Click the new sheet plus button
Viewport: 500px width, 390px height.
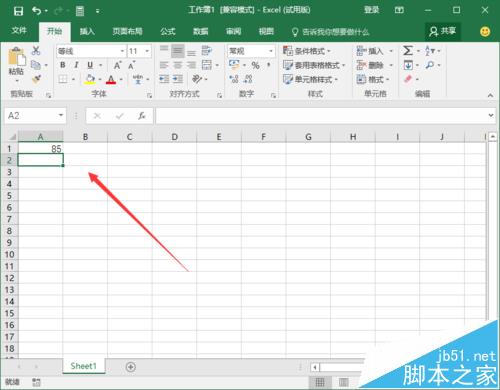pos(131,367)
